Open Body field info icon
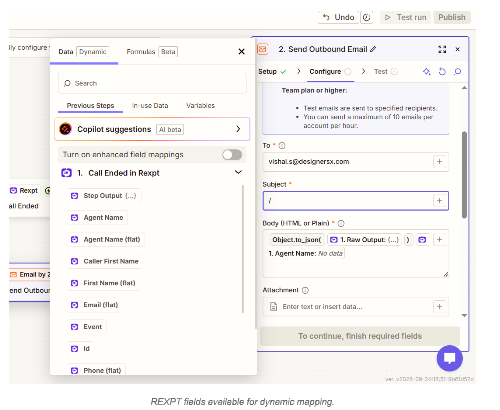 click(341, 223)
